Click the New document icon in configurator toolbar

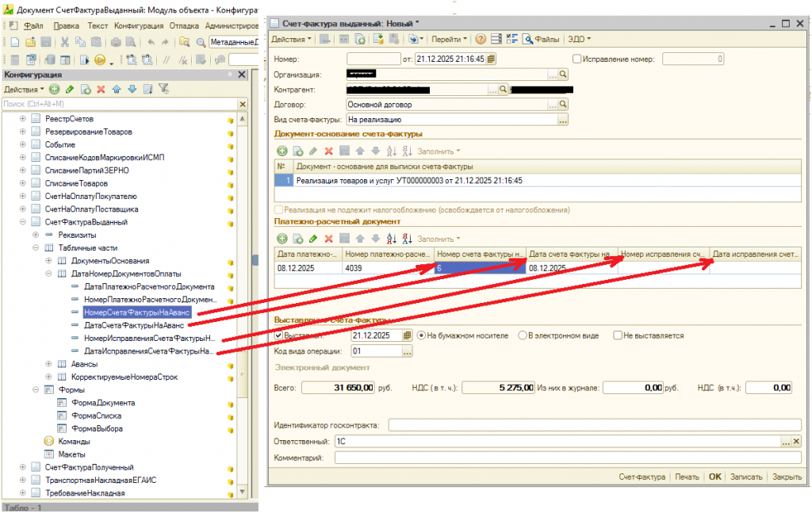click(15, 42)
